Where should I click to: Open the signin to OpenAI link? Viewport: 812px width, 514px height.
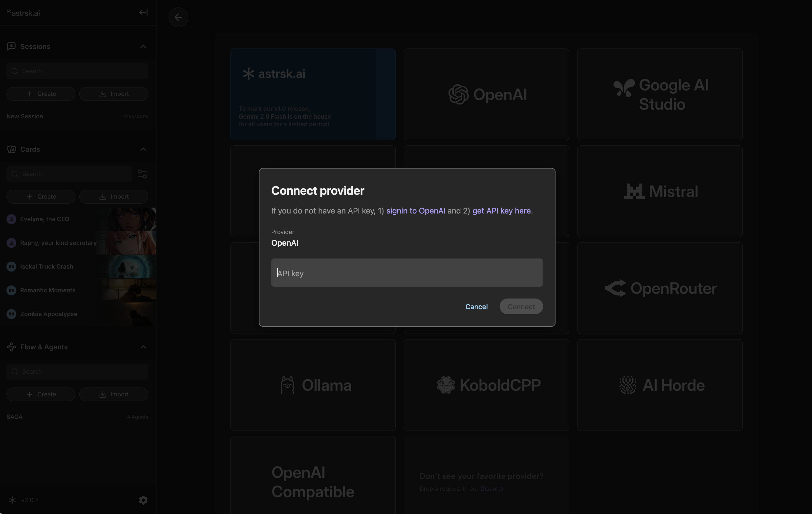pyautogui.click(x=415, y=211)
